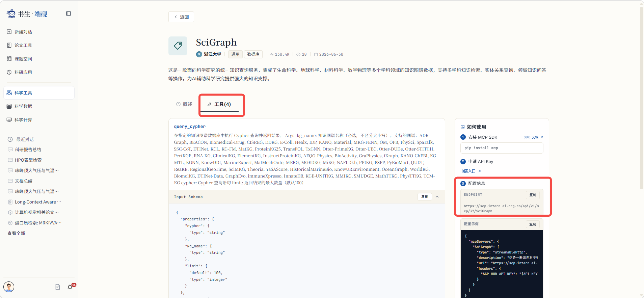
Task: Open 科学计算 in sidebar
Action: point(39,120)
